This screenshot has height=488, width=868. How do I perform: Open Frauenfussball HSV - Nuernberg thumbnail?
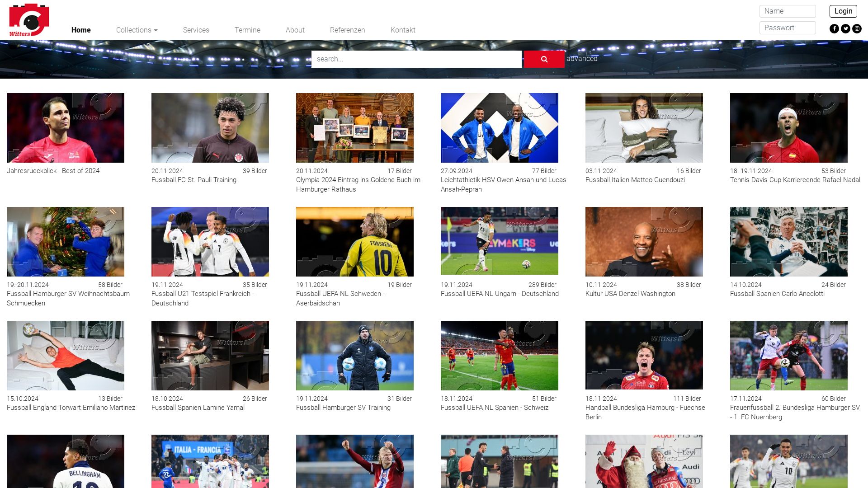[x=789, y=356]
